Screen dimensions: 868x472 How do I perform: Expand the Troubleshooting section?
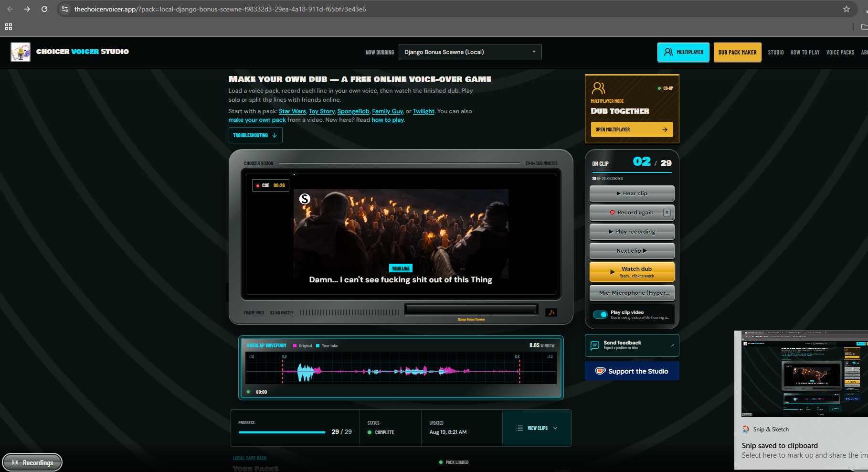(x=255, y=135)
